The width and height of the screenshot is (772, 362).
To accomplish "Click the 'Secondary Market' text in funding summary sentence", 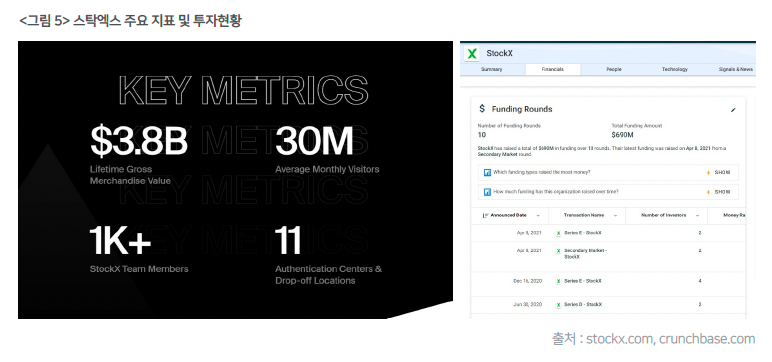I will click(497, 154).
